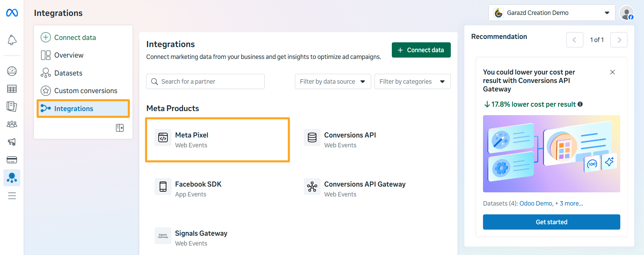644x255 pixels.
Task: Click the 1 of 1 recommendation counter
Action: point(597,40)
